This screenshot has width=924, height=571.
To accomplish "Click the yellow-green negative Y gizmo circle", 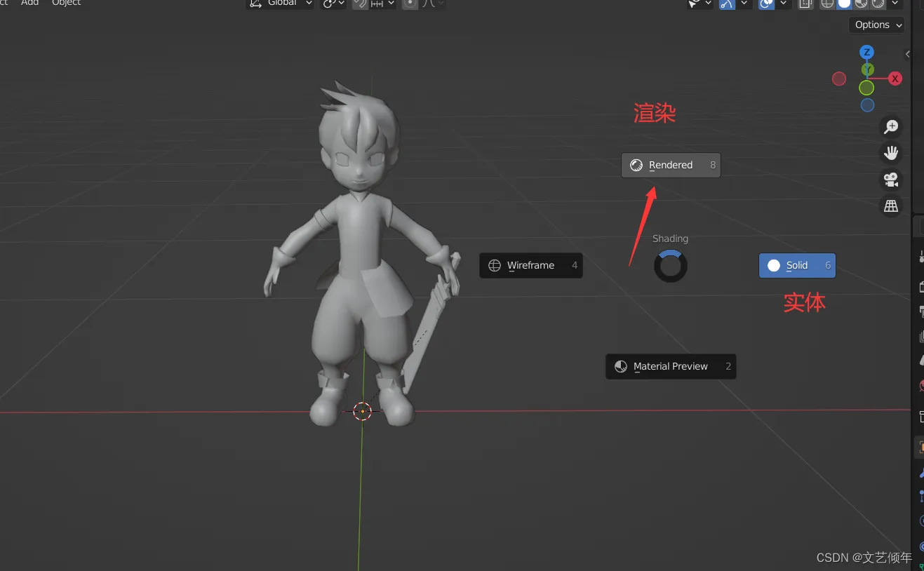I will pyautogui.click(x=866, y=88).
